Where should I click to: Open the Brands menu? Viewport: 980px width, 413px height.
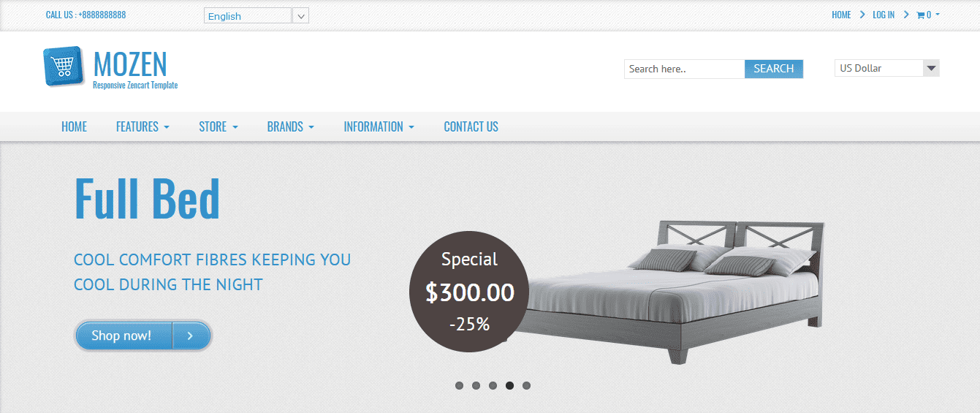click(291, 126)
